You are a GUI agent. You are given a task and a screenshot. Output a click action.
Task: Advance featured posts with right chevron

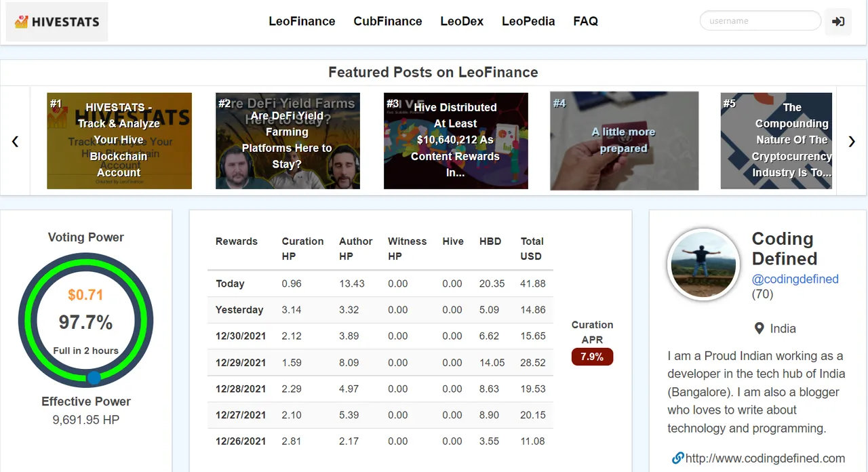tap(852, 141)
